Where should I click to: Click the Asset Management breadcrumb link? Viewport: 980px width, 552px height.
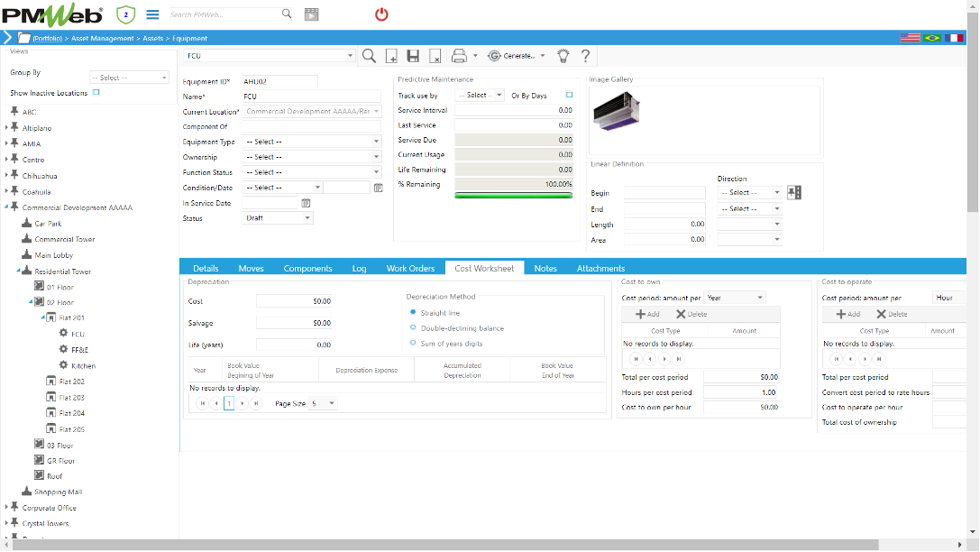point(103,39)
